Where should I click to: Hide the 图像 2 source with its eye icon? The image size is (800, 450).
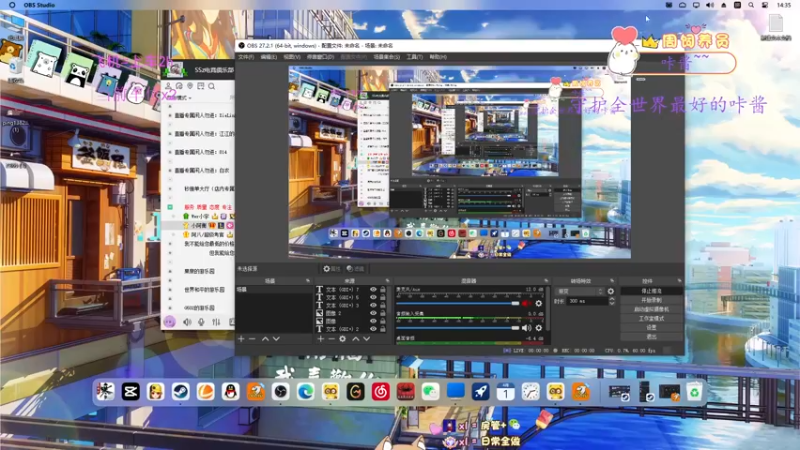tap(373, 313)
